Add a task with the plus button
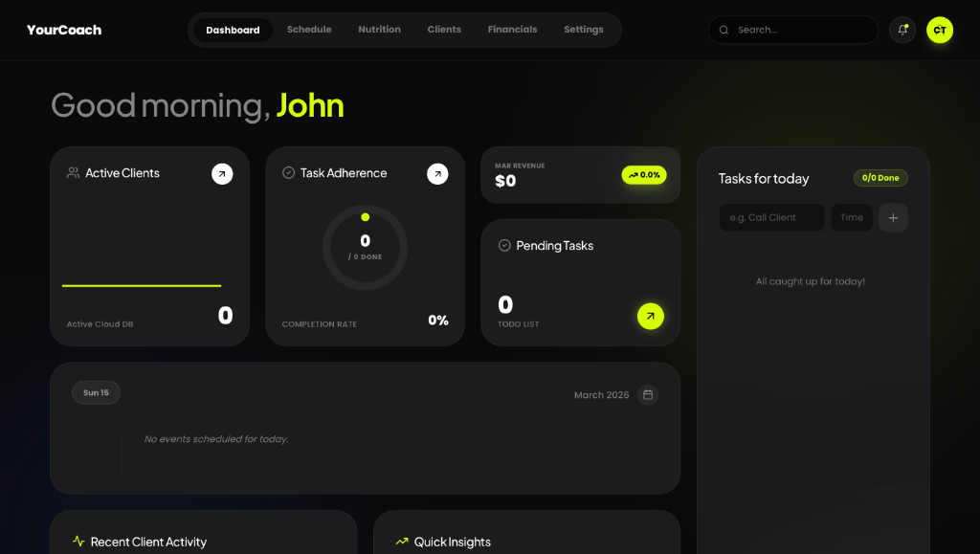This screenshot has width=980, height=554. [x=893, y=217]
